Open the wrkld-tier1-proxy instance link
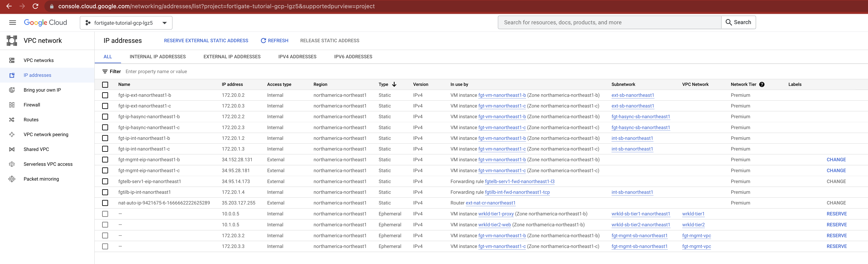The image size is (868, 264). pos(496,214)
